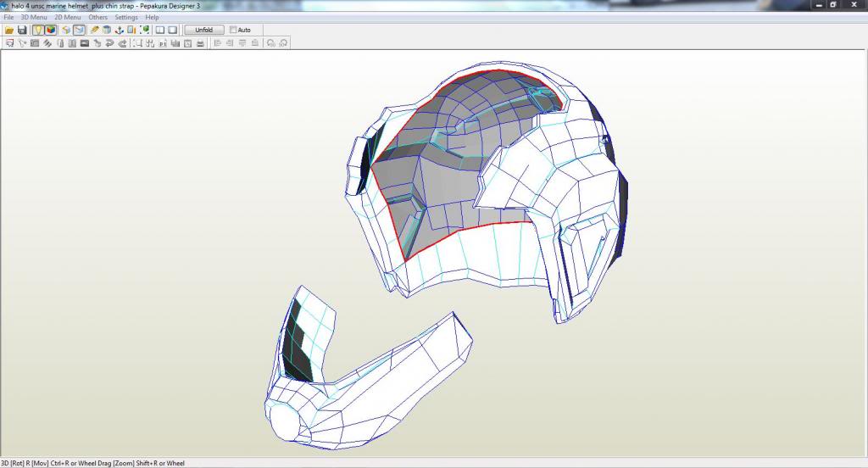868x468 pixels.
Task: Click the dark rectangle with dash icon
Action: tap(85, 43)
